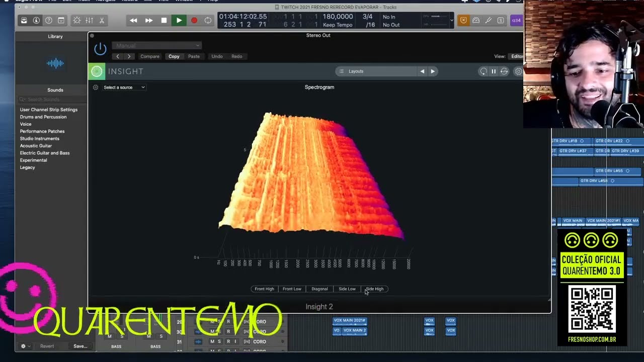Toggle input monitoring on track 31
644x362 pixels.
235,341
